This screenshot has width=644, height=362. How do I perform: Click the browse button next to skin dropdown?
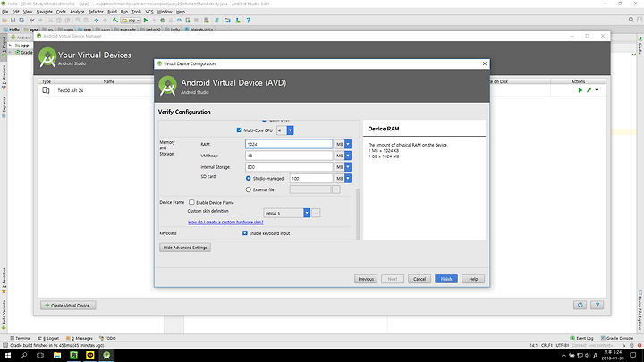pos(316,213)
